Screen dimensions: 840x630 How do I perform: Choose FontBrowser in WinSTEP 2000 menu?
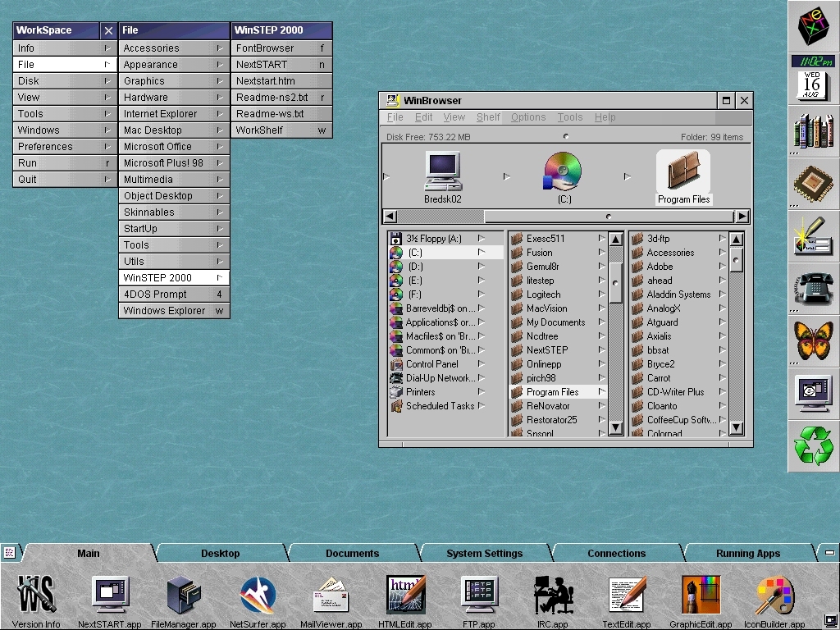pos(282,48)
